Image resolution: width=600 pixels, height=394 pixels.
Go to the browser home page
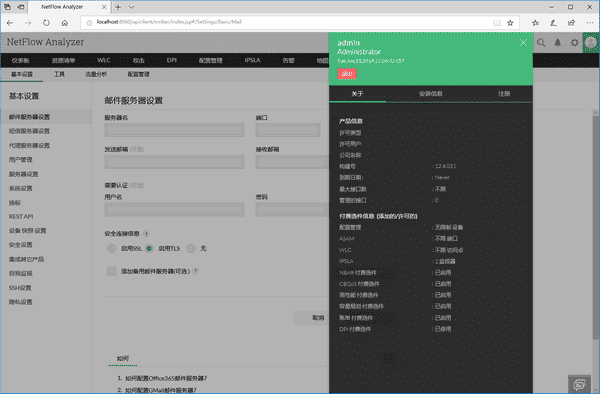point(65,23)
